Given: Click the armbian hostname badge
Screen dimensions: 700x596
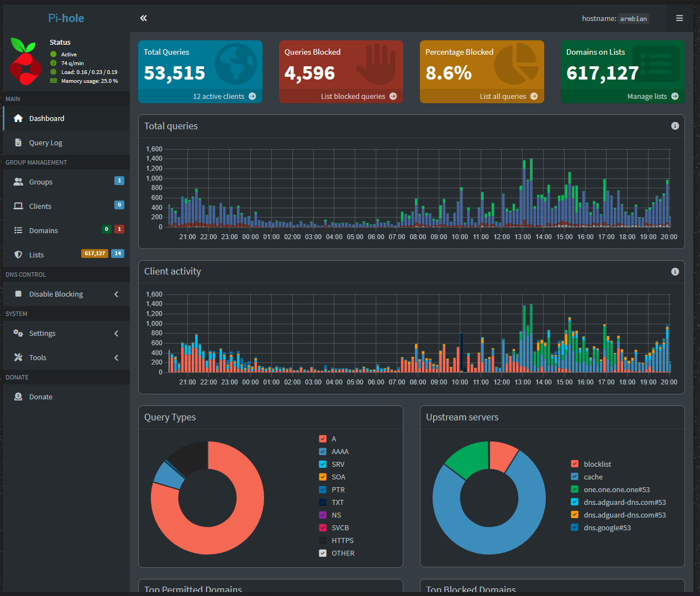Looking at the screenshot, I should [633, 18].
